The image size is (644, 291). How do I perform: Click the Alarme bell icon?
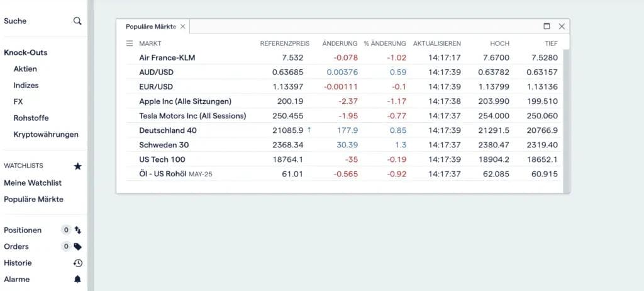pos(78,280)
